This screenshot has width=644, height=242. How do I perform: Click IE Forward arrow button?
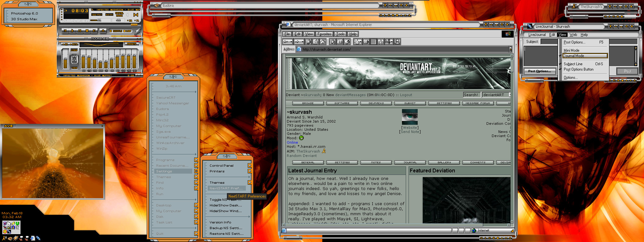tap(297, 42)
